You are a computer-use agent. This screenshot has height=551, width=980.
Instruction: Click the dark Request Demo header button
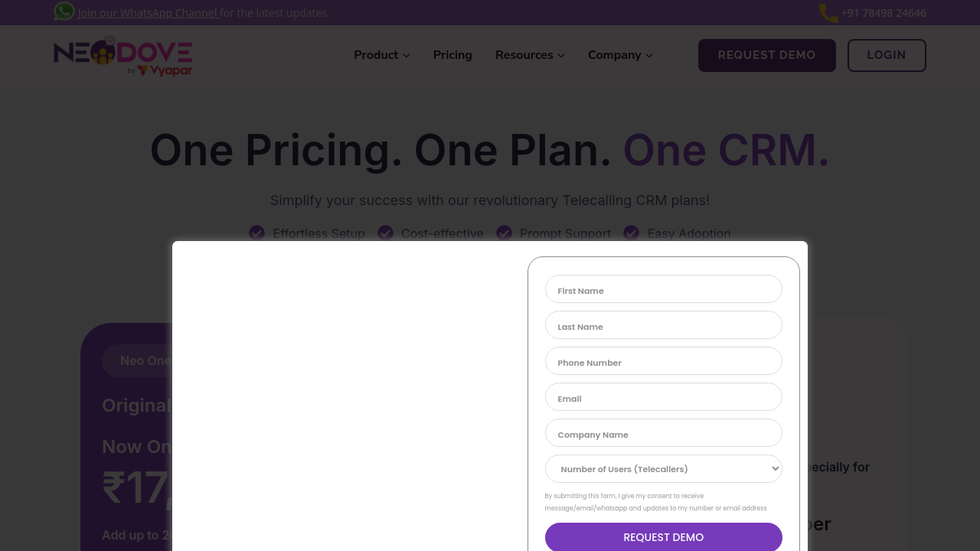(766, 55)
